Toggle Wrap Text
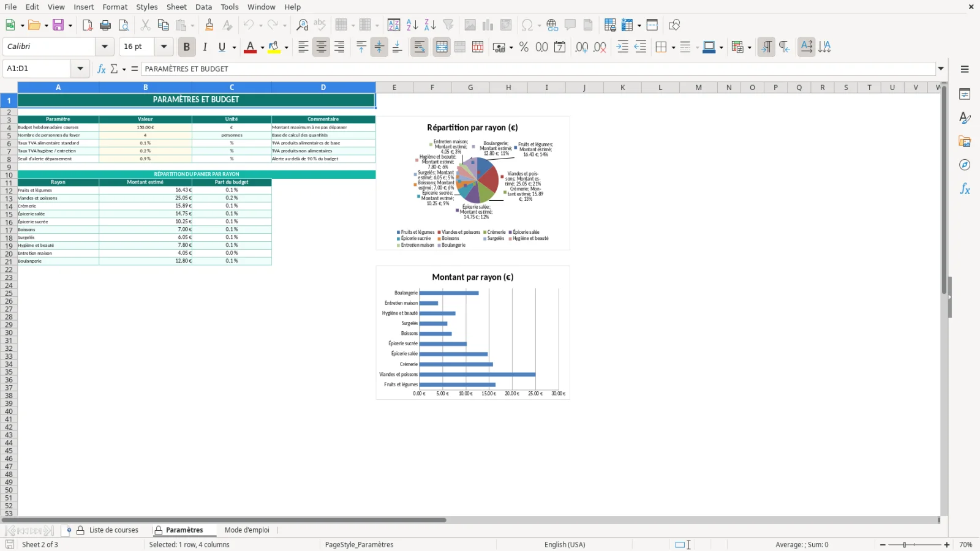This screenshot has width=980, height=551. (419, 47)
